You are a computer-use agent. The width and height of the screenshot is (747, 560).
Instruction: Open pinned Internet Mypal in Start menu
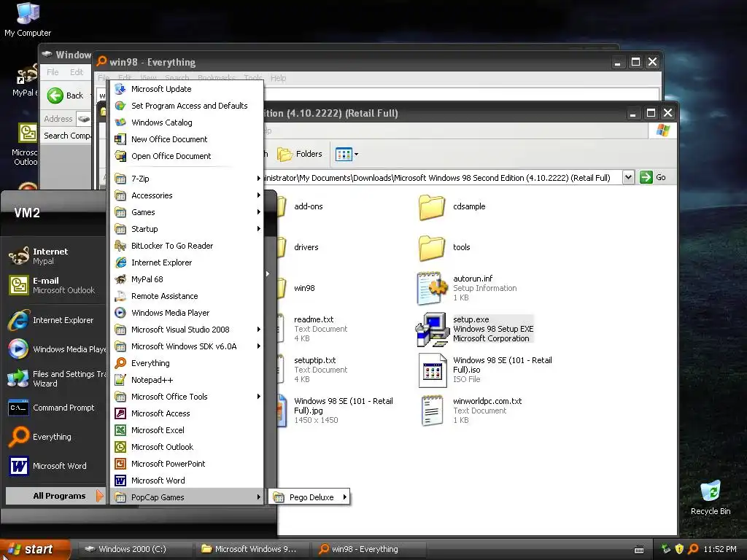(55, 256)
